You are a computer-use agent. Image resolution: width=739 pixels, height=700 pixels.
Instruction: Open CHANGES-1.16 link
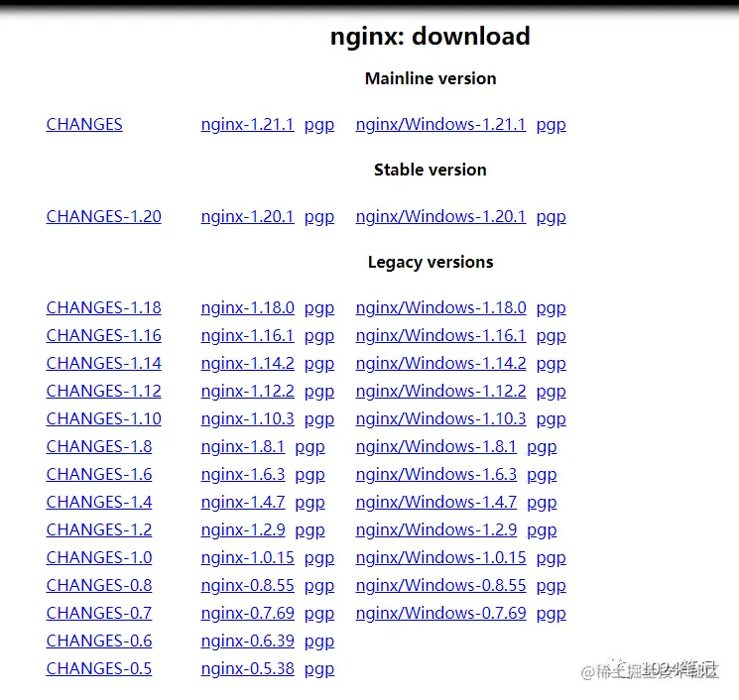click(x=104, y=335)
